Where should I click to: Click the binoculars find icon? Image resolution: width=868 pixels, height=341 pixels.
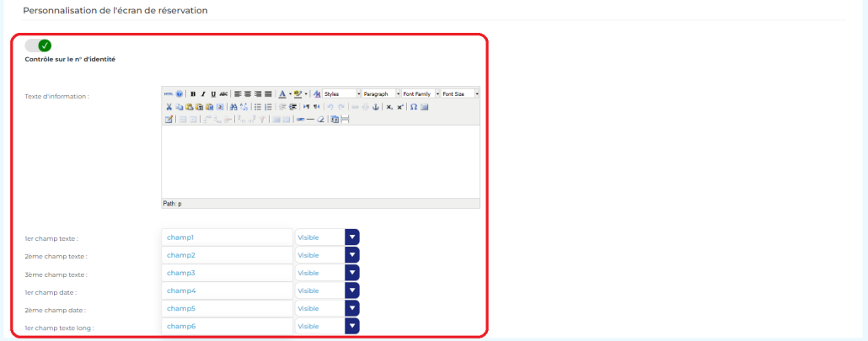(233, 107)
